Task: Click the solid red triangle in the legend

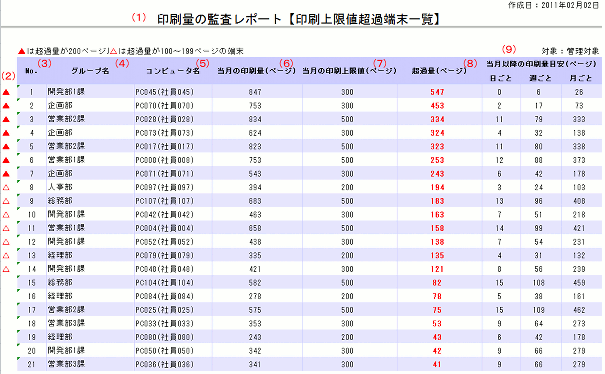Action: [x=22, y=51]
